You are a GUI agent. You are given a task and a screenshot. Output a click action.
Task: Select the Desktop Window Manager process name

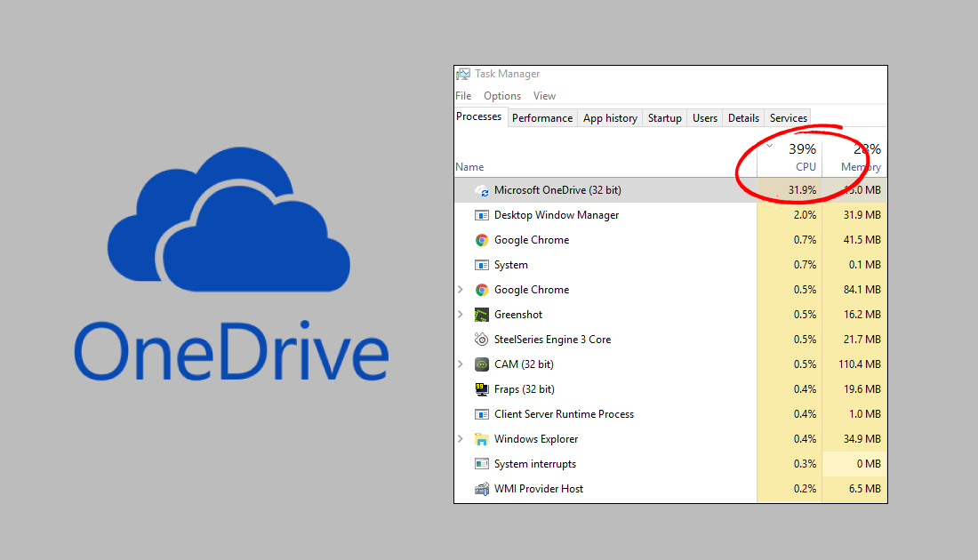coord(557,215)
